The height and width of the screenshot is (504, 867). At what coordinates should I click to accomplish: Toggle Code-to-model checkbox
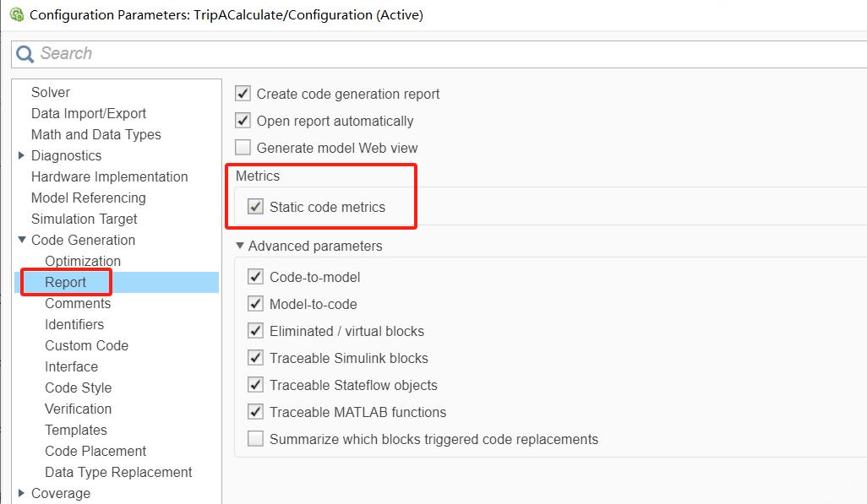255,276
